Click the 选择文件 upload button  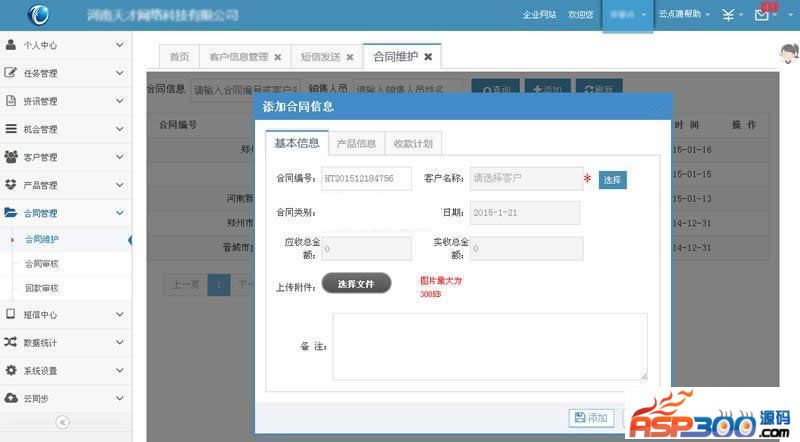(x=356, y=283)
